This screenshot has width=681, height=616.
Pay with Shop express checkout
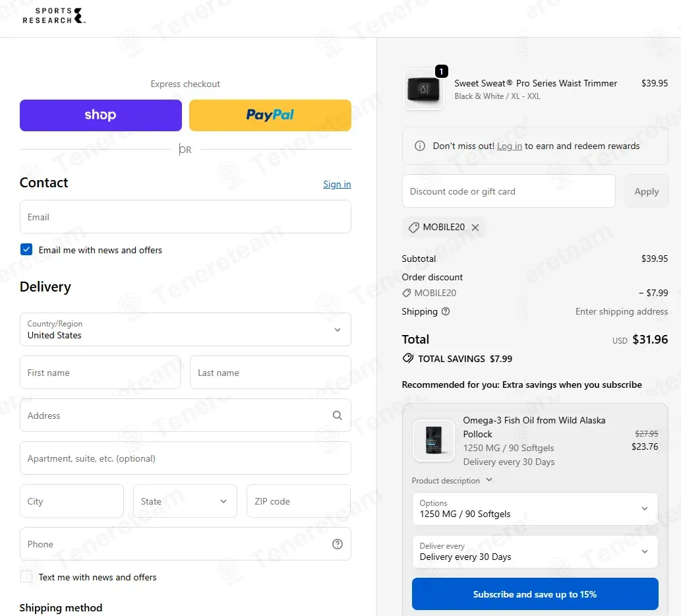tap(101, 115)
